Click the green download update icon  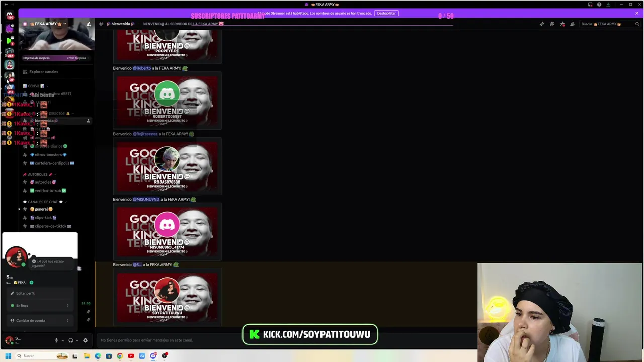click(x=608, y=5)
